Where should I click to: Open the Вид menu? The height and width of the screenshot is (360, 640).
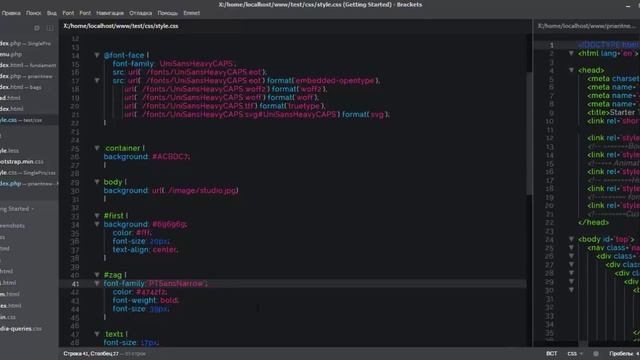(x=52, y=13)
